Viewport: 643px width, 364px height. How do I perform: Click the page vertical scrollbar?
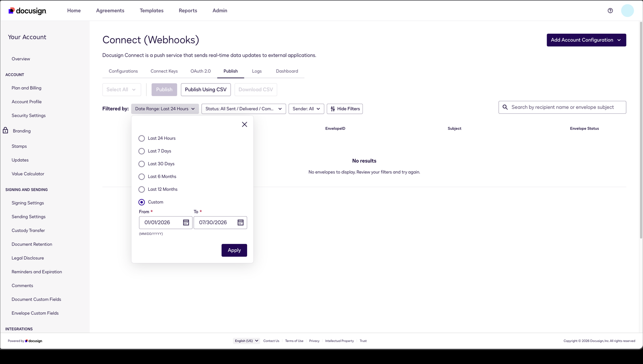(641, 130)
